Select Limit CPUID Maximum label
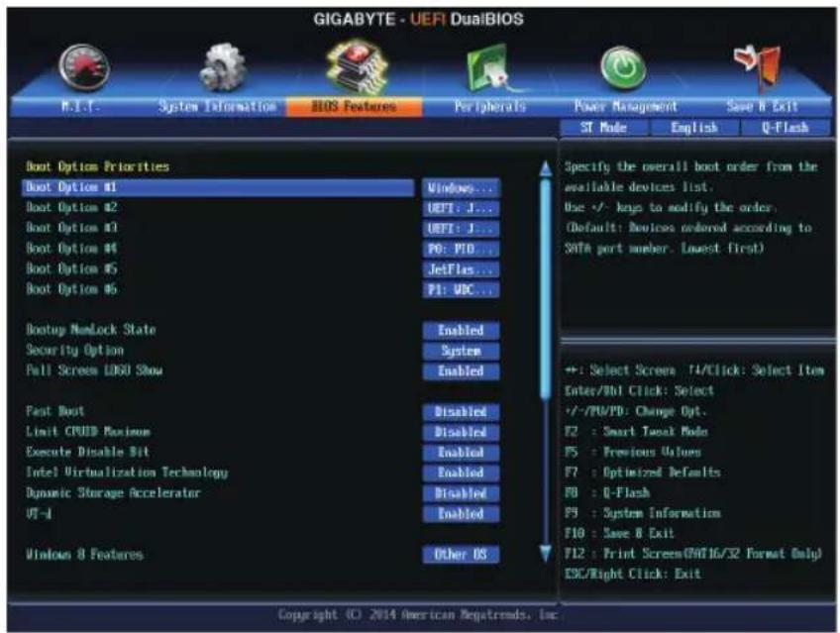Viewport: 840px width, 633px height. (88, 432)
